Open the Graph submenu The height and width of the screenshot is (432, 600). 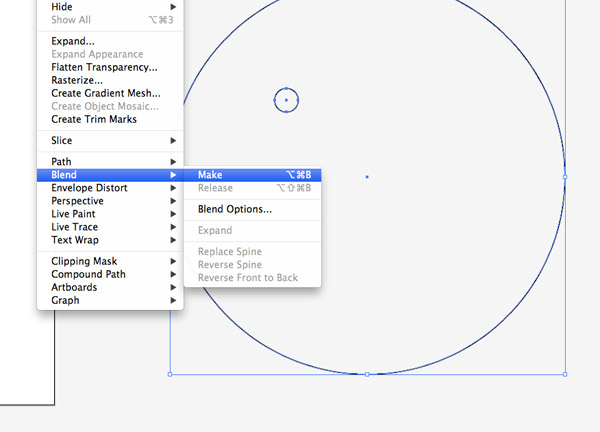tap(66, 300)
